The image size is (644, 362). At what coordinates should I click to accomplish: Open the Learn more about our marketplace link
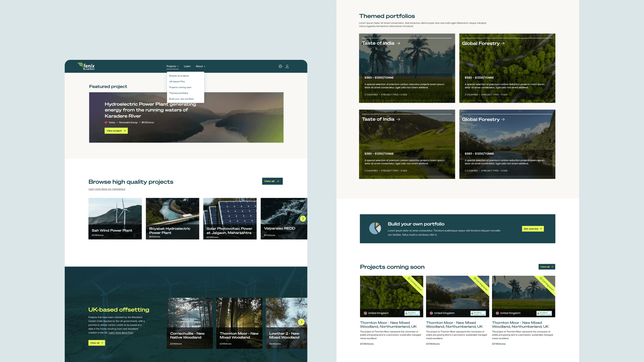tap(107, 189)
